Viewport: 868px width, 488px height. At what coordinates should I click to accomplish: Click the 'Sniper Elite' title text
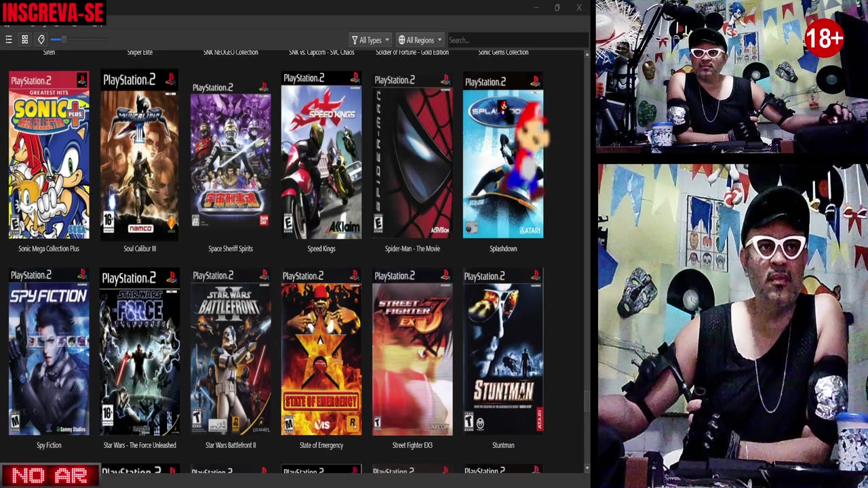tap(140, 52)
